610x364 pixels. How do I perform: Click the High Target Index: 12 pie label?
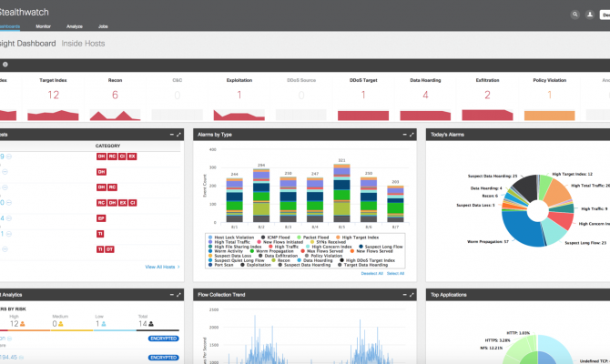tap(573, 174)
